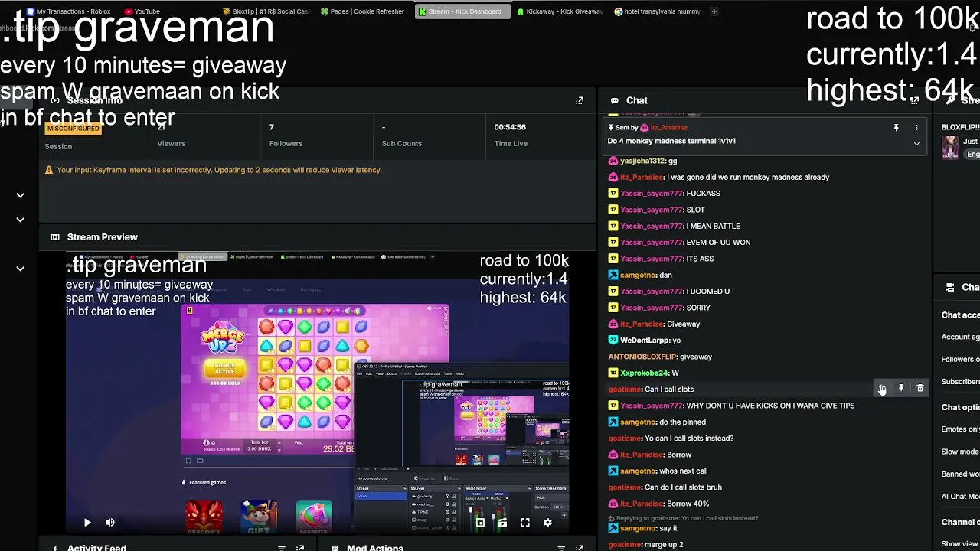Click the Followers count stat
Image resolution: width=980 pixels, height=551 pixels.
pos(271,127)
